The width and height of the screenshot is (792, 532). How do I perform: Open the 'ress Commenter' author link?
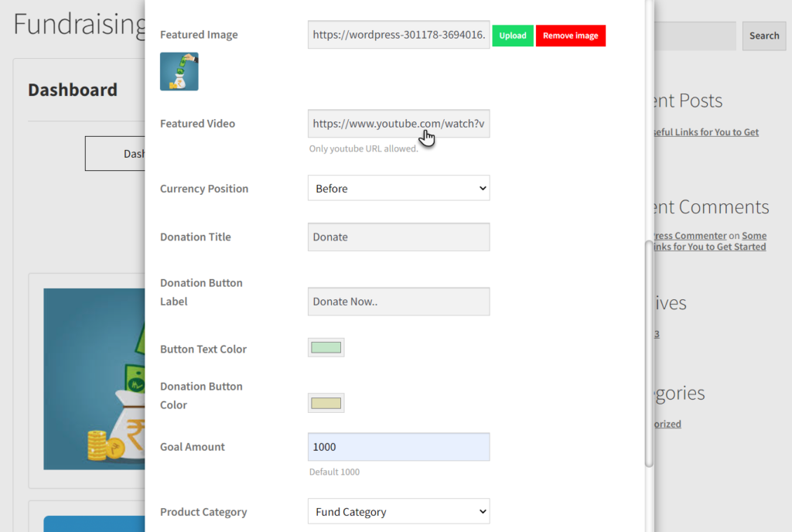(690, 236)
